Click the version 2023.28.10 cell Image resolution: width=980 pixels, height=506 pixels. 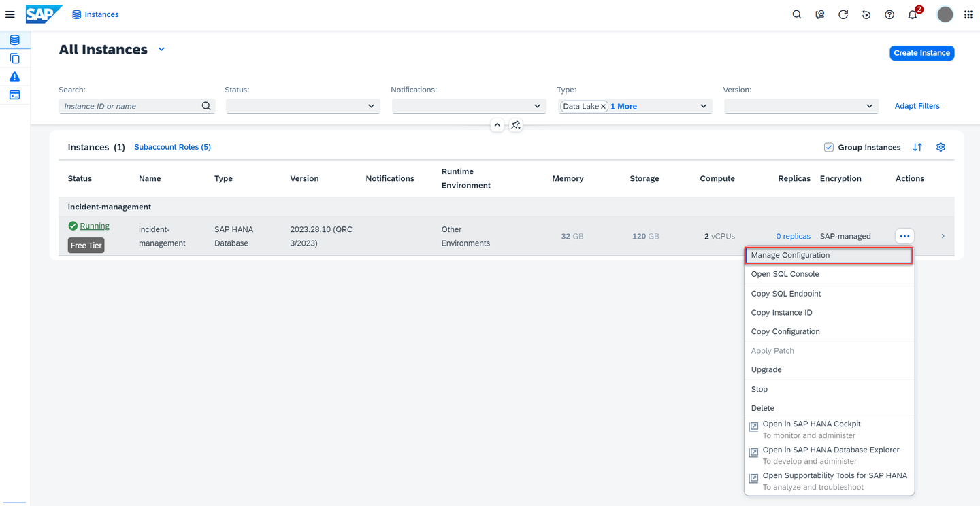[321, 236]
